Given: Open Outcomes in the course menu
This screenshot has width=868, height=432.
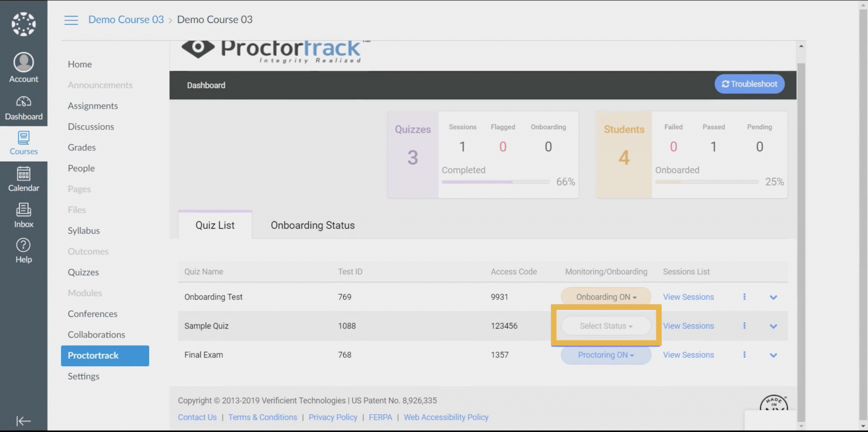Looking at the screenshot, I should pos(88,251).
